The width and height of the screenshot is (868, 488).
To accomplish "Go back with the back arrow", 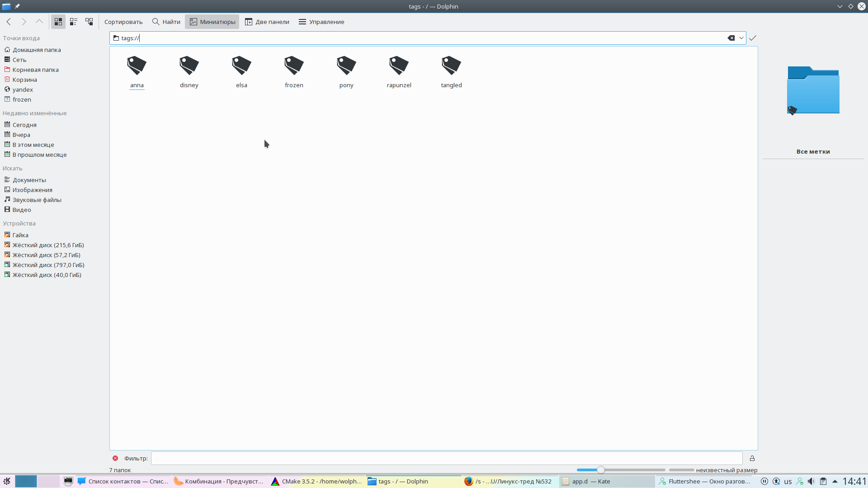I will pyautogui.click(x=9, y=22).
